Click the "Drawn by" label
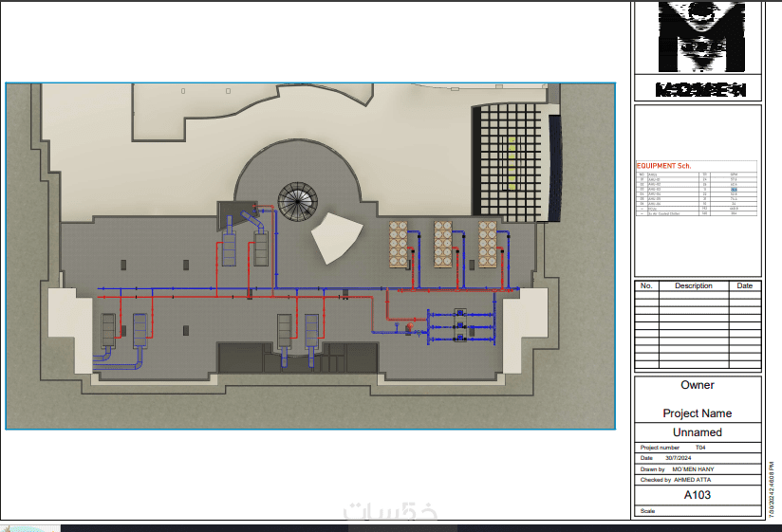Screen dimensions: 782x532 [652, 469]
